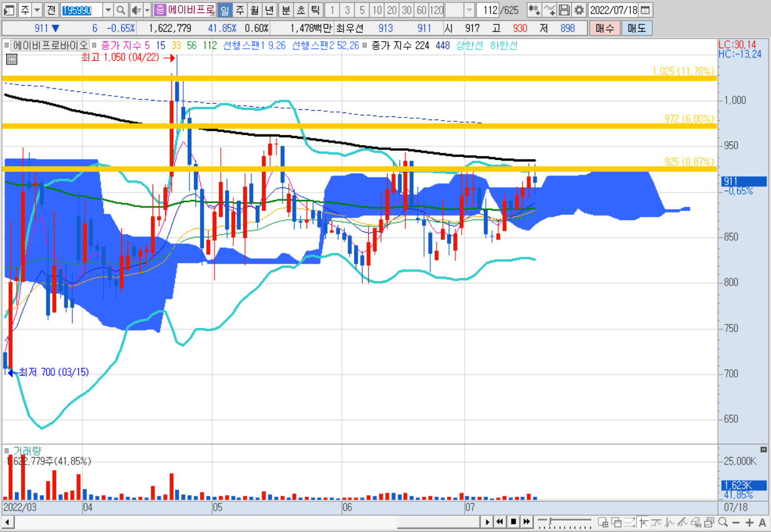Click the grid table icon under the stock name

click(11, 59)
